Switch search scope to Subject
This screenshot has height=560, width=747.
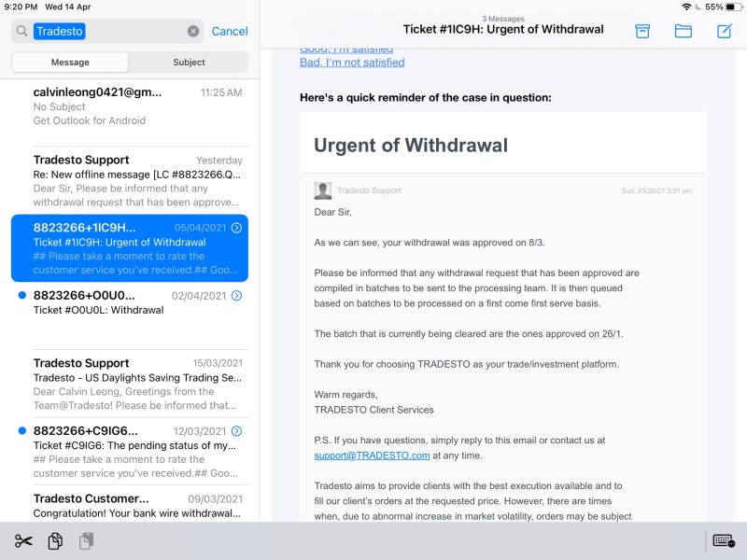tap(189, 63)
